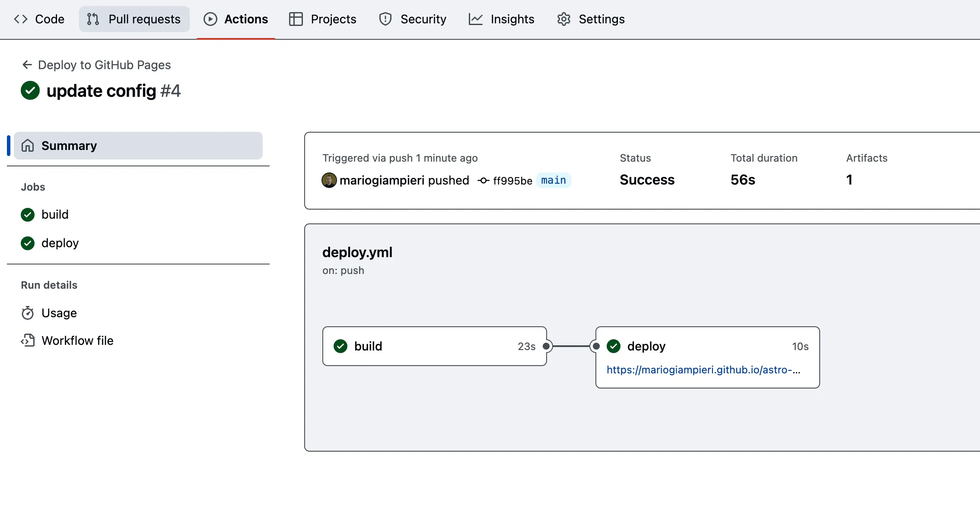980x516 pixels.
Task: Toggle the build job in sidebar
Action: [x=55, y=214]
